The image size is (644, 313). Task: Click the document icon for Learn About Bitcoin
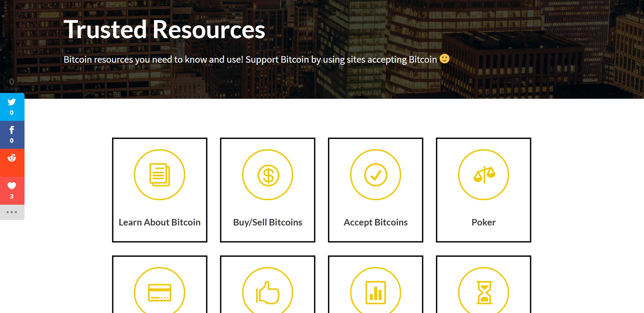(x=159, y=175)
